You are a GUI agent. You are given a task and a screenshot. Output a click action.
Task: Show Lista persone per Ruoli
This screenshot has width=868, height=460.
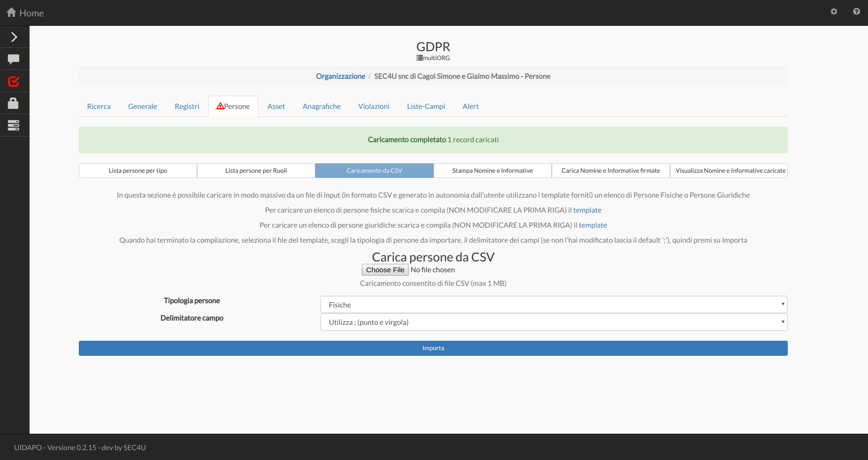coord(256,171)
